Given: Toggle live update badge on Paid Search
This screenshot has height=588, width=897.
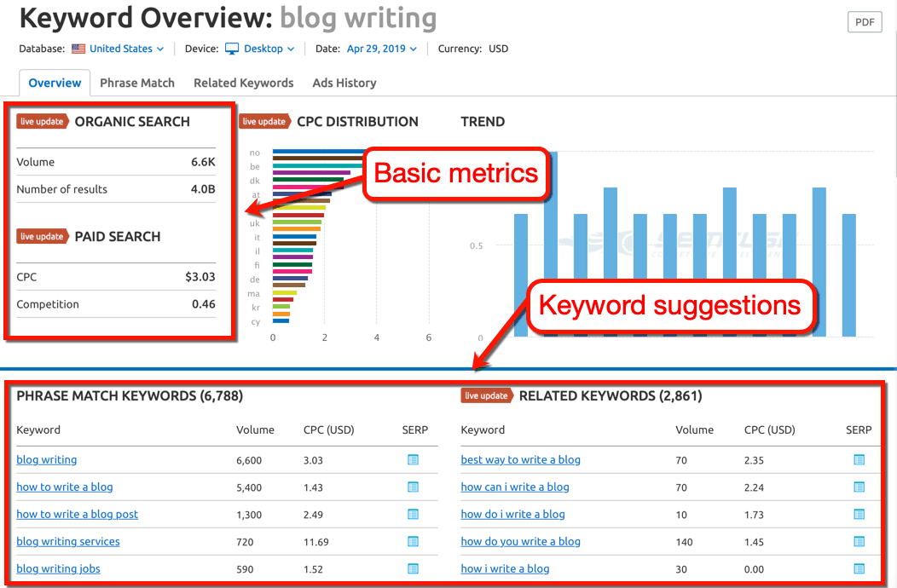Looking at the screenshot, I should (x=42, y=236).
